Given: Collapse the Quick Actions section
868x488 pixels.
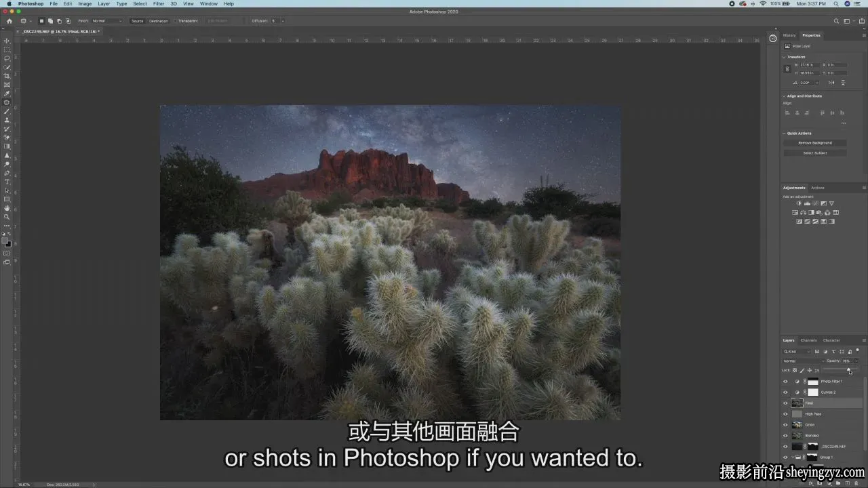Looking at the screenshot, I should pyautogui.click(x=785, y=134).
